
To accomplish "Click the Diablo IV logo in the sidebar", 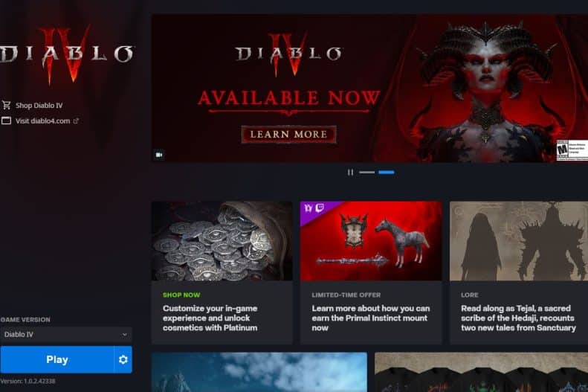I will 68,54.
